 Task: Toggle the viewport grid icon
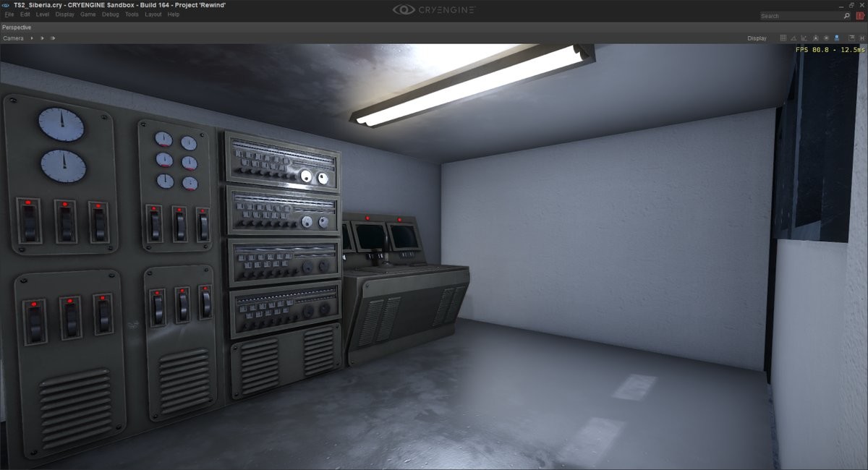pos(783,38)
